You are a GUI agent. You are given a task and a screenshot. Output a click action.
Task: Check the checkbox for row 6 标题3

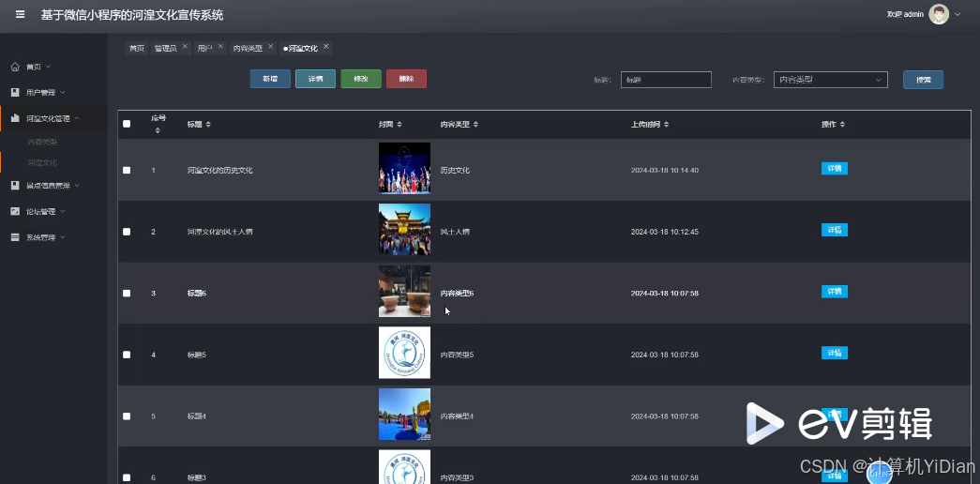(x=127, y=477)
